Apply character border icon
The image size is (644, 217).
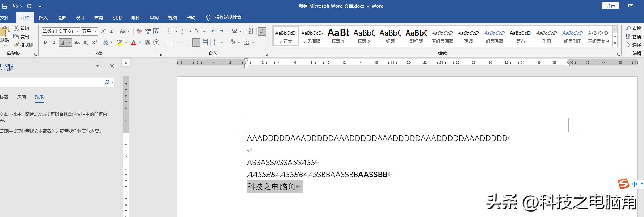(156, 31)
